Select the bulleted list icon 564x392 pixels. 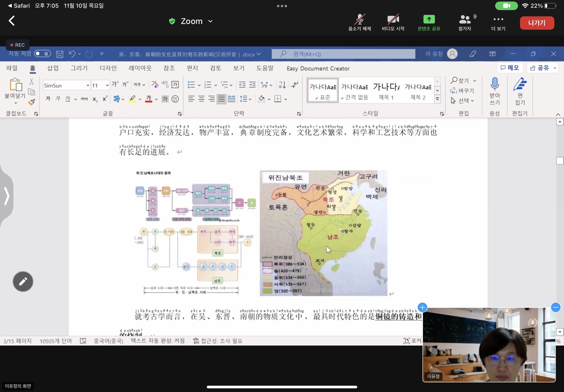click(x=191, y=85)
